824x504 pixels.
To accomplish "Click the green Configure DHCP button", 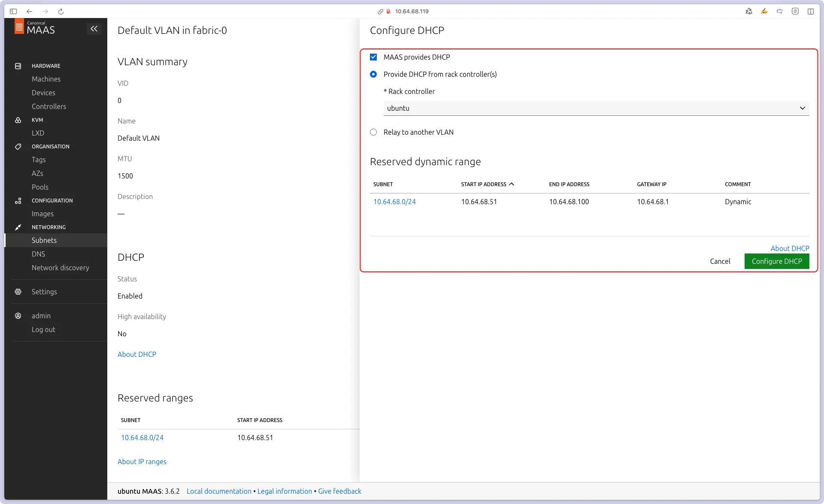I will click(x=776, y=261).
